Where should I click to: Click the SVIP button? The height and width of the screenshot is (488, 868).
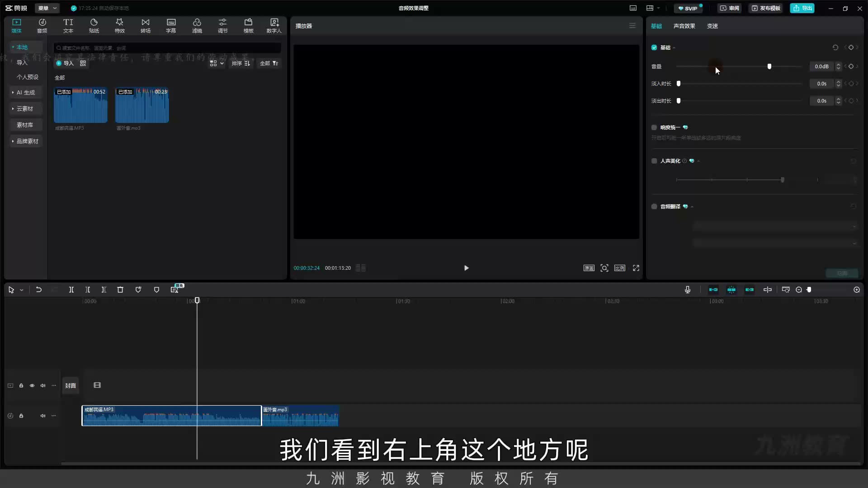point(688,8)
